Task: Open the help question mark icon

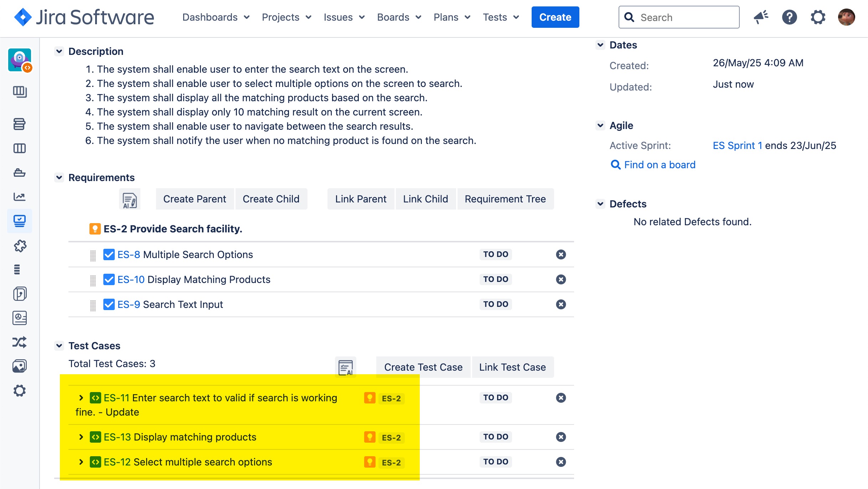Action: pyautogui.click(x=789, y=17)
